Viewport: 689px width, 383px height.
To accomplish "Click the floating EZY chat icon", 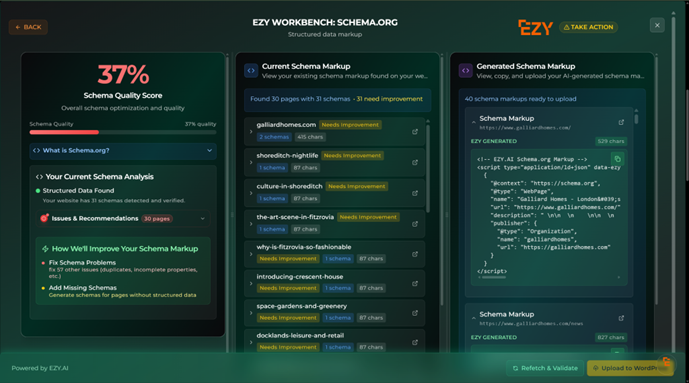I will coord(666,361).
